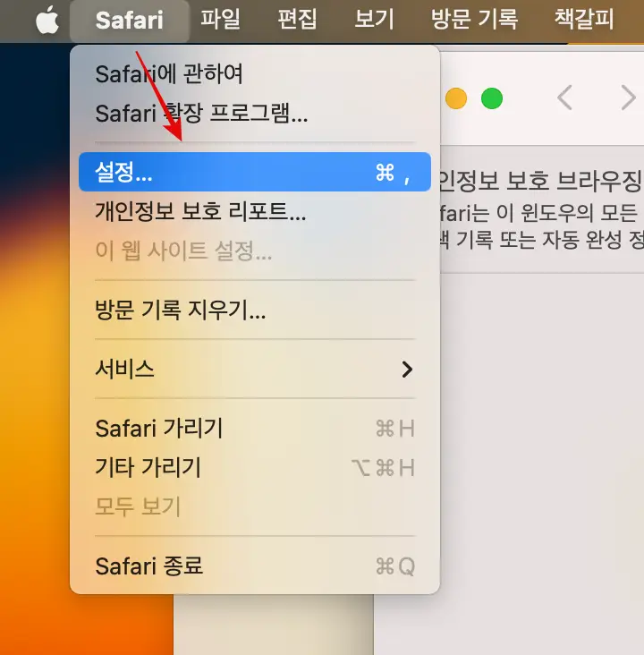Click the yellow minimize button in Safari window
Viewport: 644px width, 655px height.
[455, 98]
